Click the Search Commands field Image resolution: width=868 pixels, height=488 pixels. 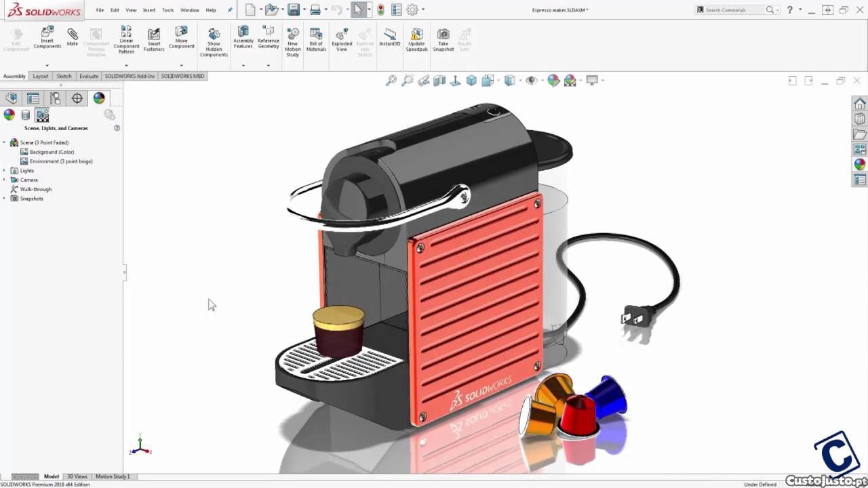coord(734,10)
